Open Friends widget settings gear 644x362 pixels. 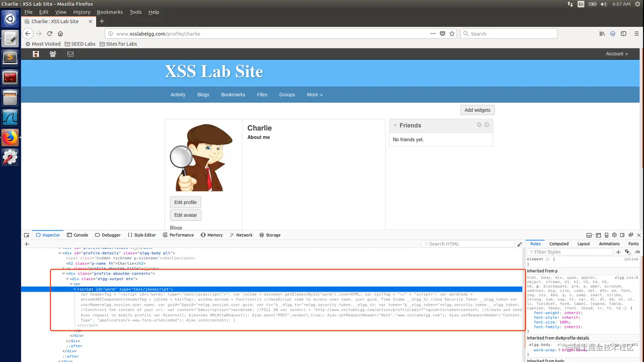pyautogui.click(x=479, y=125)
